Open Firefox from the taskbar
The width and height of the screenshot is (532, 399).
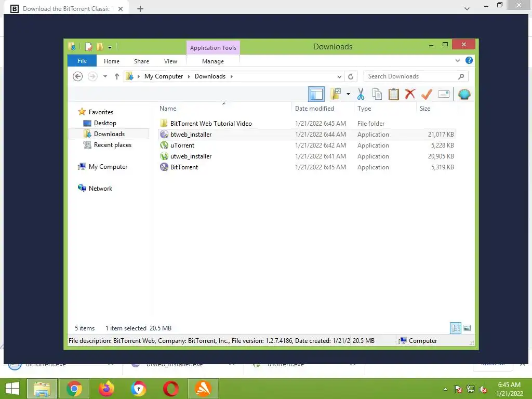(106, 389)
